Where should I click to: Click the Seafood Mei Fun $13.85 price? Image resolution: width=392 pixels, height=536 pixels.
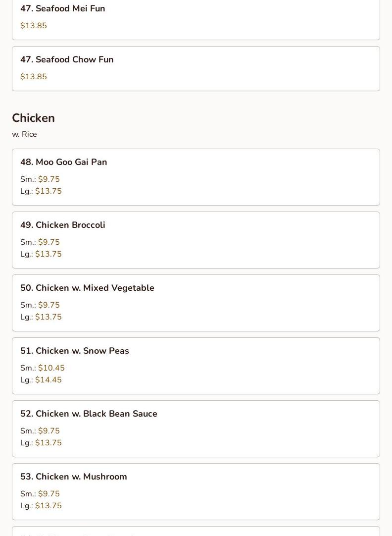[x=34, y=26]
